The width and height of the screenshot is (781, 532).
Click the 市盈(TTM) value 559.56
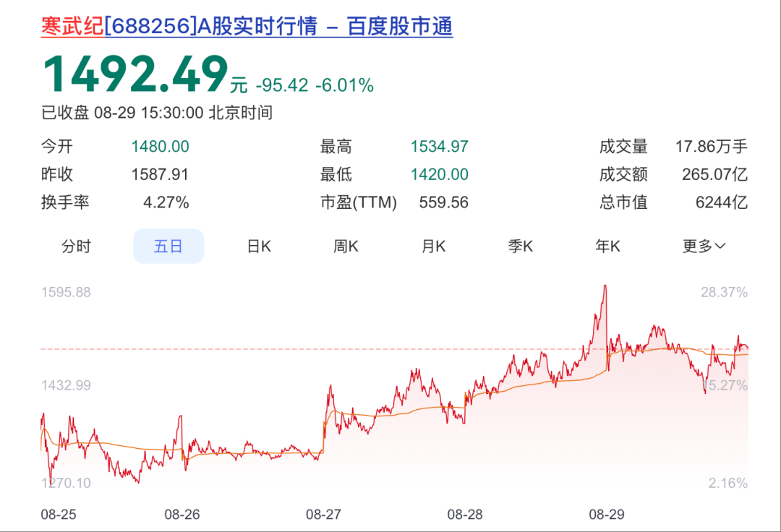pyautogui.click(x=443, y=202)
